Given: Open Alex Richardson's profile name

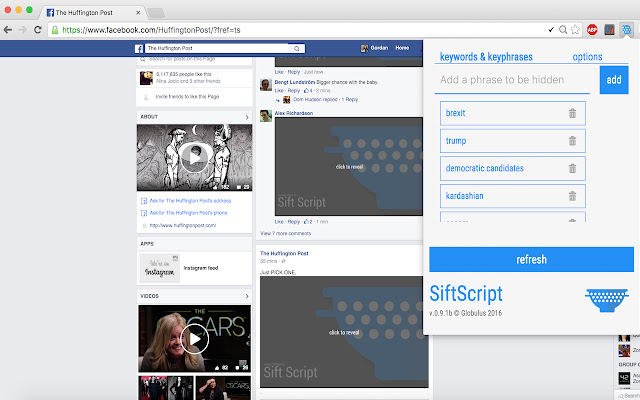Looking at the screenshot, I should (x=294, y=113).
